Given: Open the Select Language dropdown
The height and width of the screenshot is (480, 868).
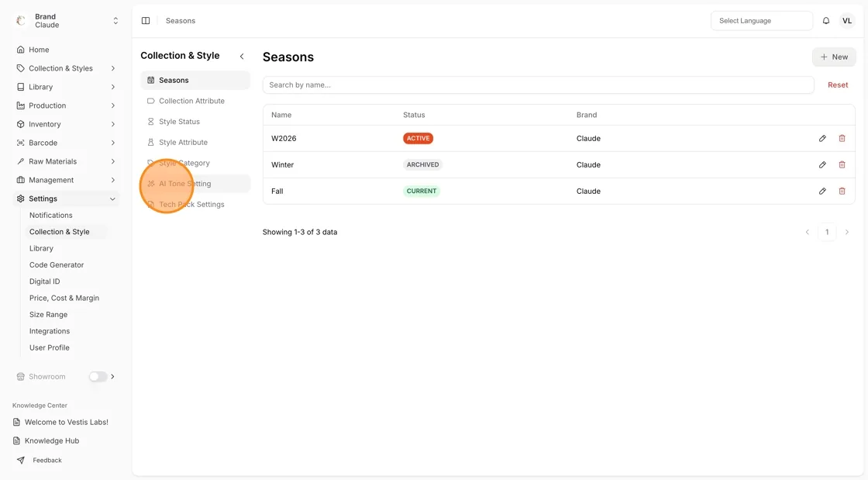Looking at the screenshot, I should (762, 20).
